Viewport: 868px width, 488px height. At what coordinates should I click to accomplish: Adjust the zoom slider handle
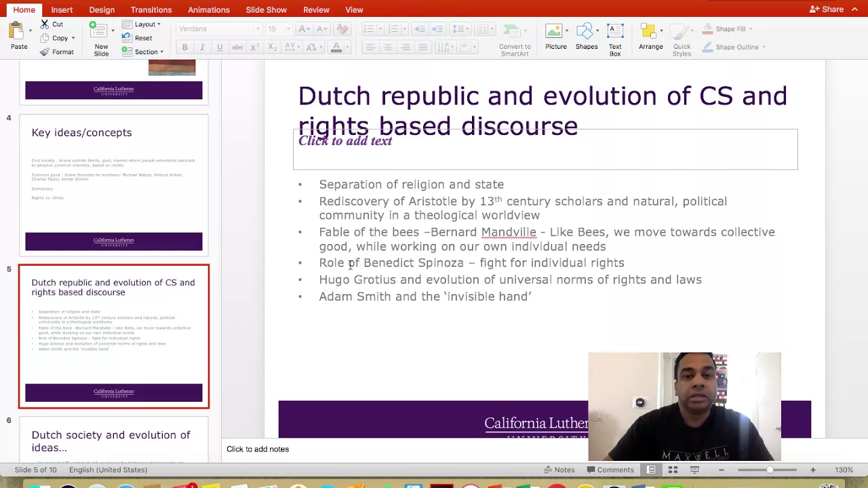(x=770, y=470)
